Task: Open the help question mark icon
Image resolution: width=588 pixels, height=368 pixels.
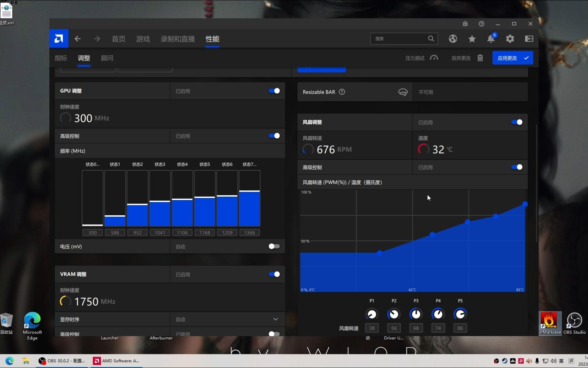Action: tap(481, 24)
